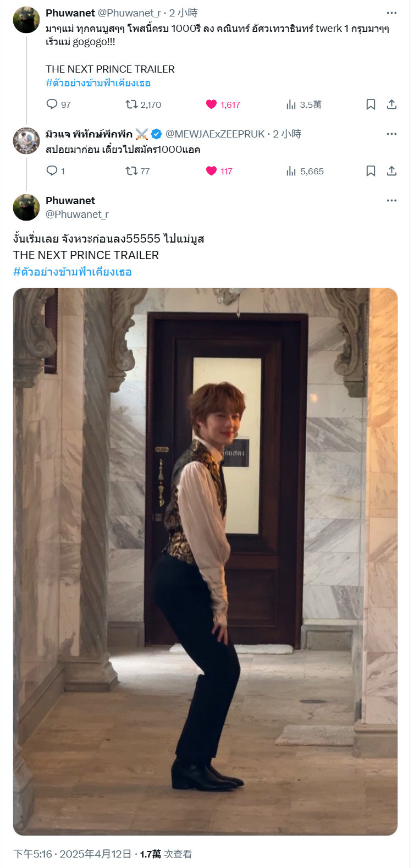Bookmark the first Phuwanet tweet
The width and height of the screenshot is (414, 868).
pos(371,105)
